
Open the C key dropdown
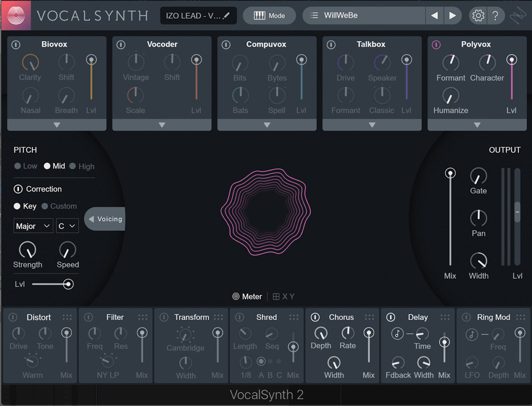pyautogui.click(x=67, y=226)
